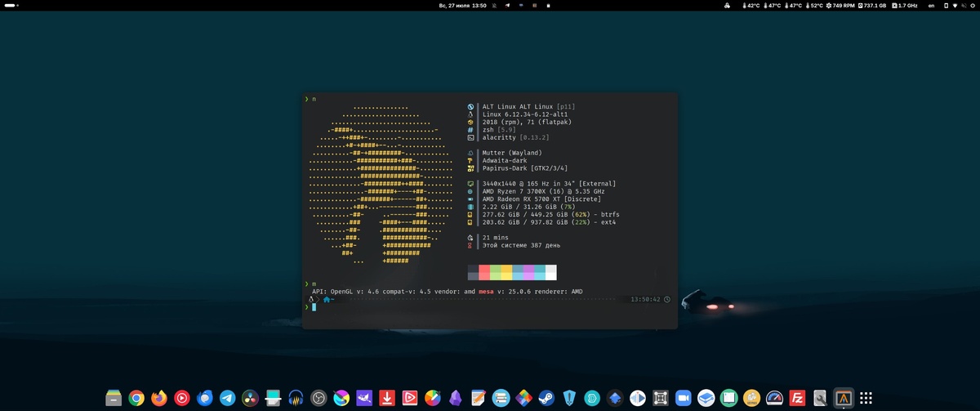Open the blue shield app in dock
This screenshot has height=411, width=980.
568,398
